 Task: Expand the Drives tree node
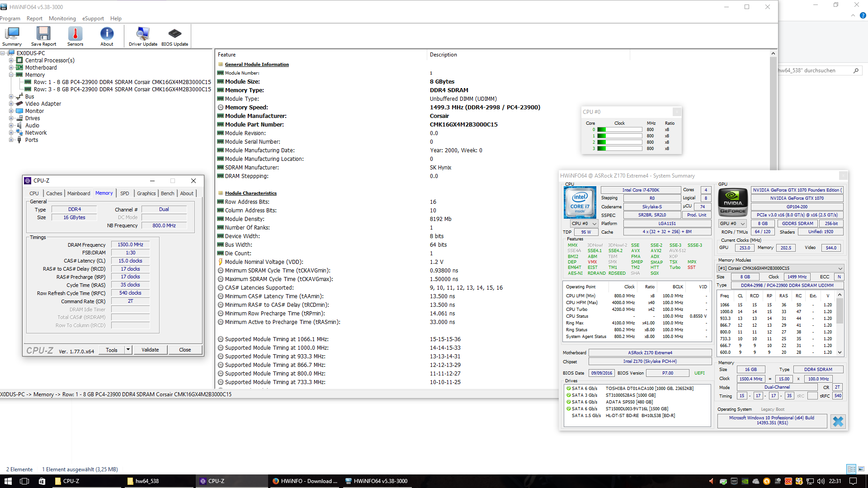[11, 118]
